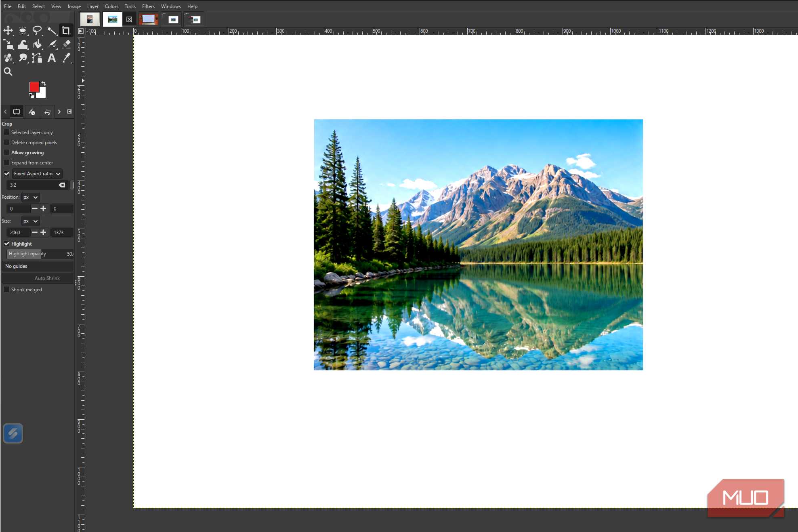
Task: Select the Dodge/Burn tool
Action: click(x=23, y=58)
